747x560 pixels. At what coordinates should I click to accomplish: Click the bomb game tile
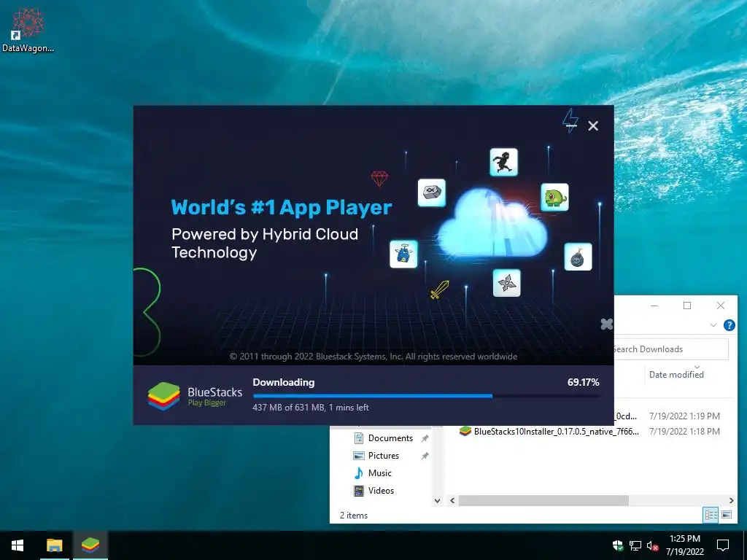click(578, 257)
